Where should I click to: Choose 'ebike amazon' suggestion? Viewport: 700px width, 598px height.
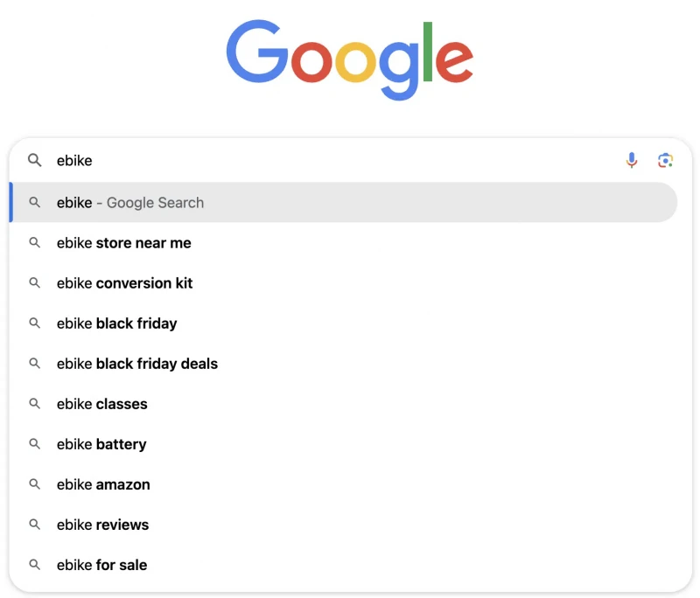343,484
